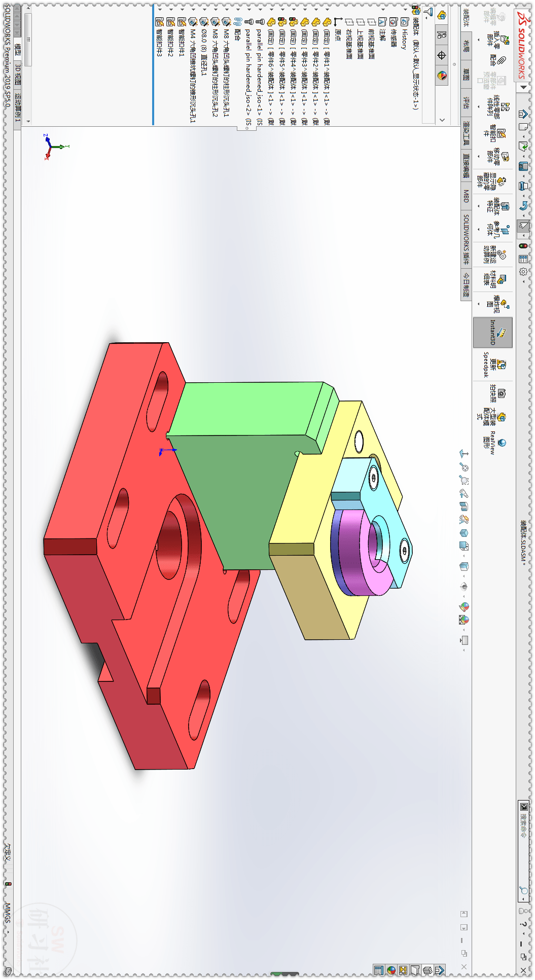This screenshot has height=980, width=535.
Task: Open dropdown arrow under 爆炸视图
Action: click(x=479, y=304)
